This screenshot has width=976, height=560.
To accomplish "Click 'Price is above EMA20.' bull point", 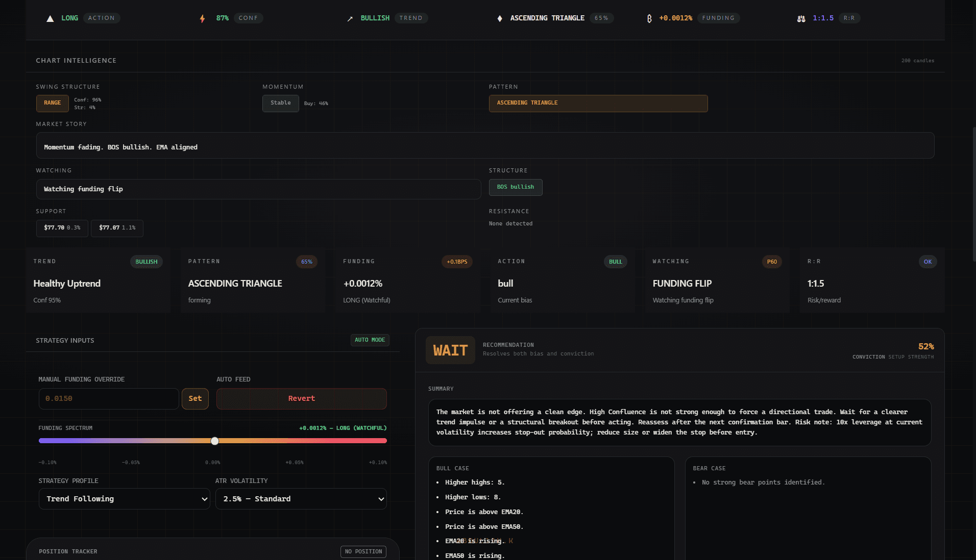I will coord(484,512).
